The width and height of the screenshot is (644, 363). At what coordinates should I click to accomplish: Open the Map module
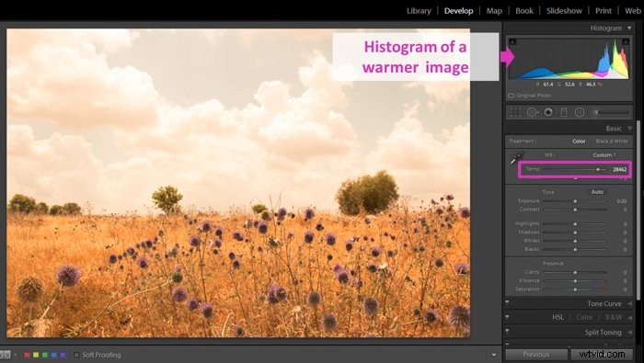coord(494,11)
